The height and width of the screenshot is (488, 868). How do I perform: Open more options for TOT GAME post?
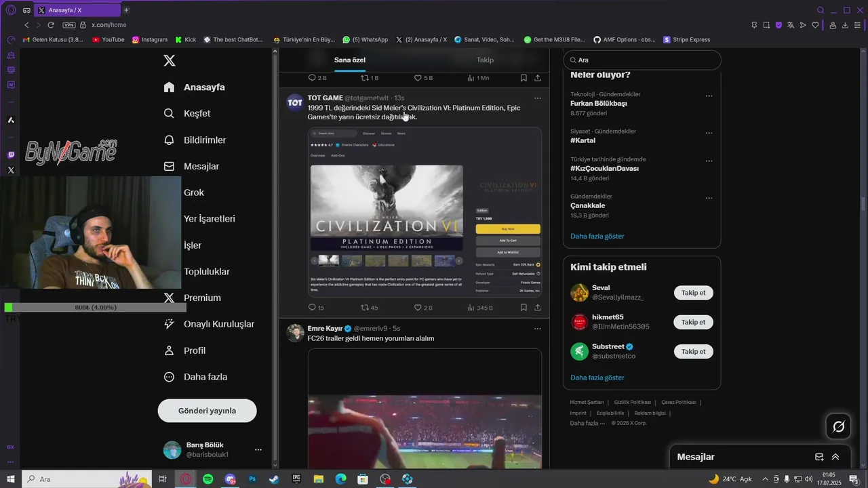click(x=537, y=98)
